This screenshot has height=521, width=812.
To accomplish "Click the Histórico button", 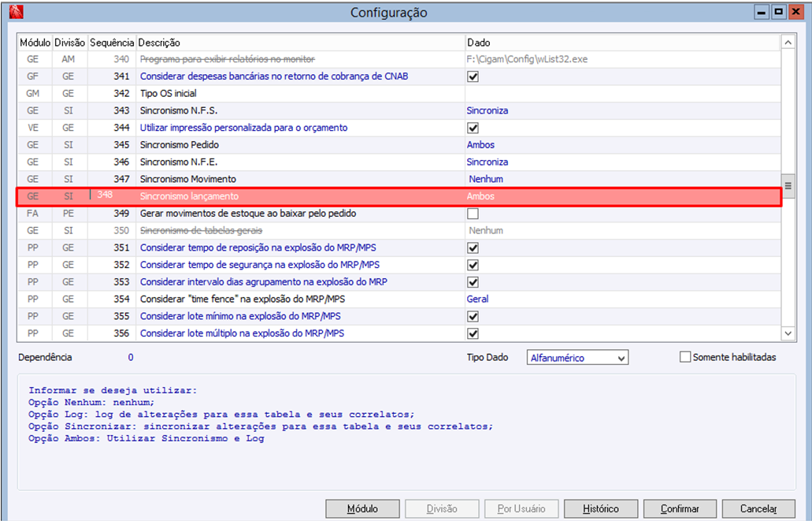I will tap(601, 509).
